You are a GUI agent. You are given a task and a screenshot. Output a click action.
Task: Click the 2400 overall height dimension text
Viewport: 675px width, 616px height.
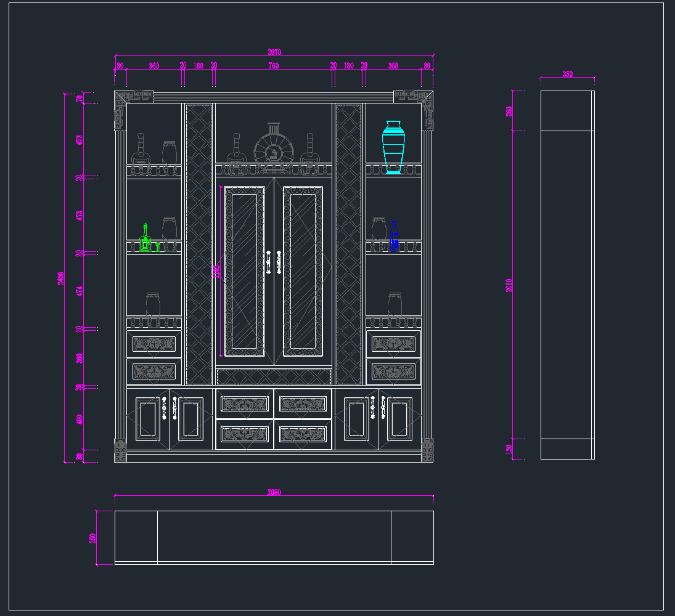tap(61, 278)
